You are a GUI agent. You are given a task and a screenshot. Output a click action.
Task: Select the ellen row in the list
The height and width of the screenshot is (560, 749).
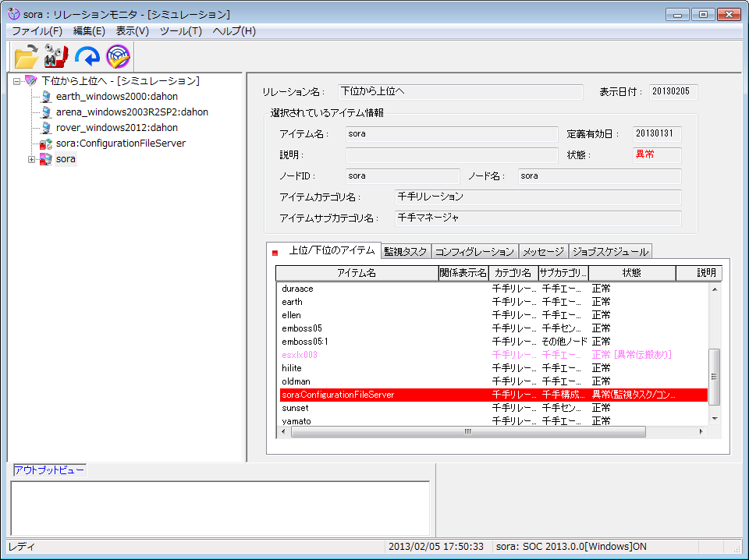[x=493, y=316]
